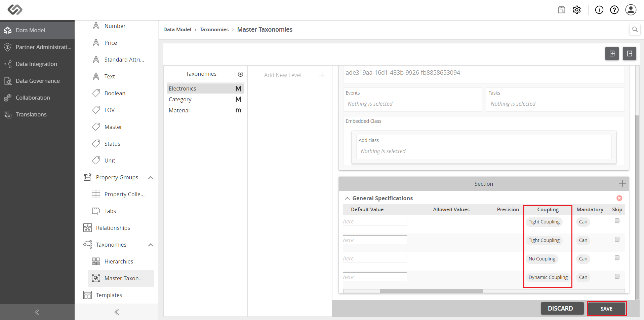Screen dimensions: 644x320
Task: Collapse the secondary navigation panel
Action: (x=117, y=312)
